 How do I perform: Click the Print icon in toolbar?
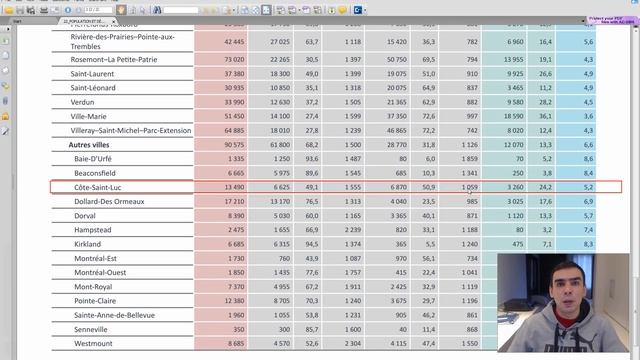point(44,10)
